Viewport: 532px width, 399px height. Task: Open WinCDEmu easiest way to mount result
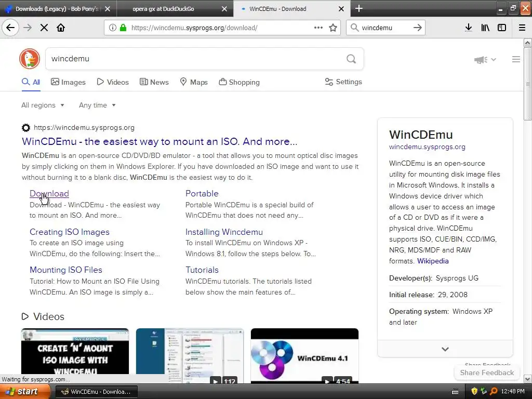tap(159, 141)
